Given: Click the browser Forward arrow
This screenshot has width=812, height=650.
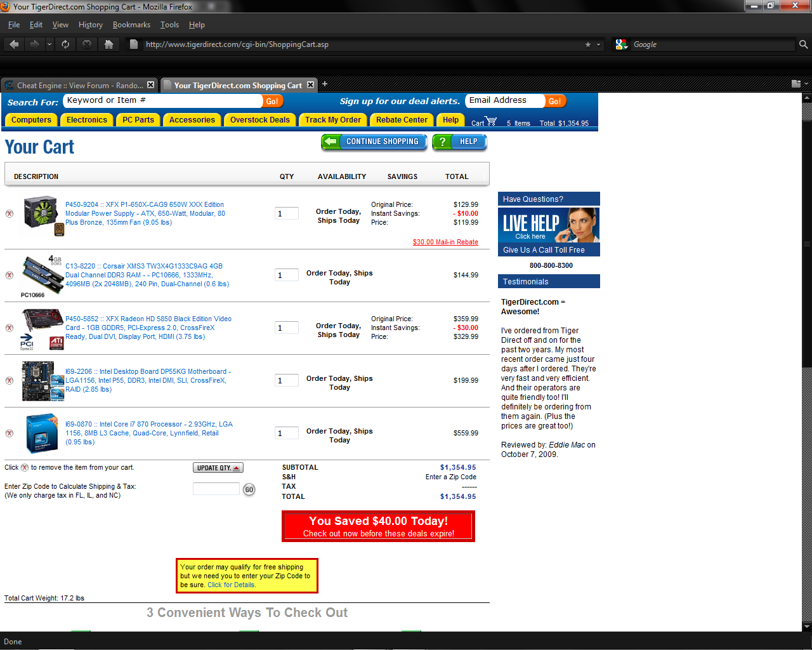Looking at the screenshot, I should click(34, 44).
